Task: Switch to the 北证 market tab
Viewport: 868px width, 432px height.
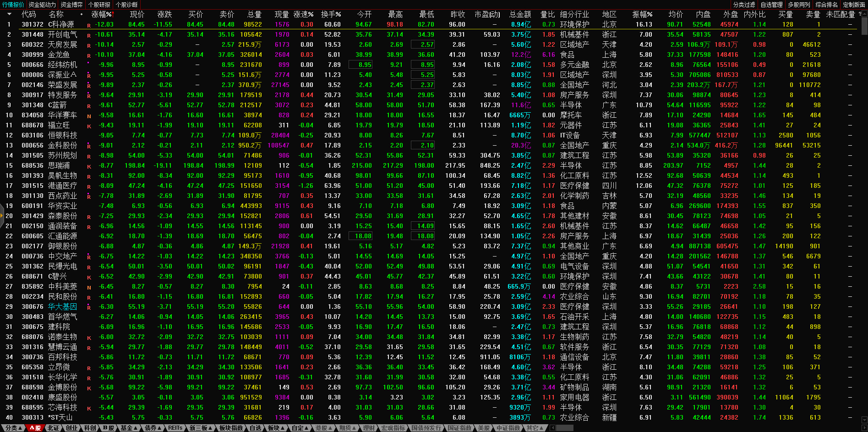Action: (x=54, y=428)
